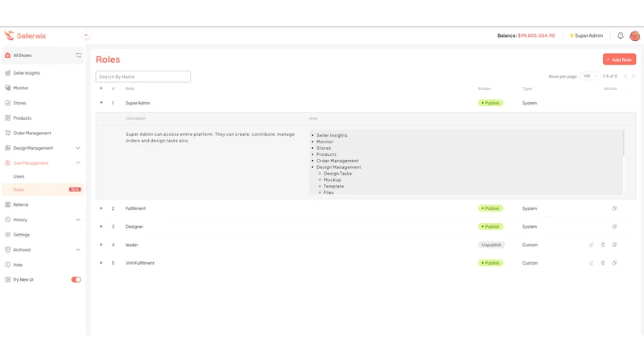Clone the leader role

tap(614, 245)
